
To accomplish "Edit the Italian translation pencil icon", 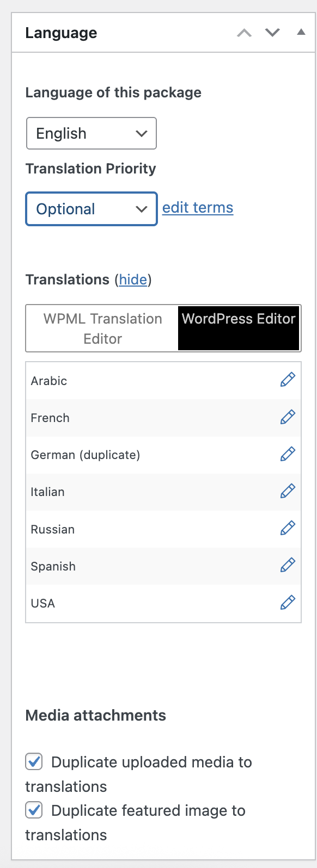I will 288,491.
